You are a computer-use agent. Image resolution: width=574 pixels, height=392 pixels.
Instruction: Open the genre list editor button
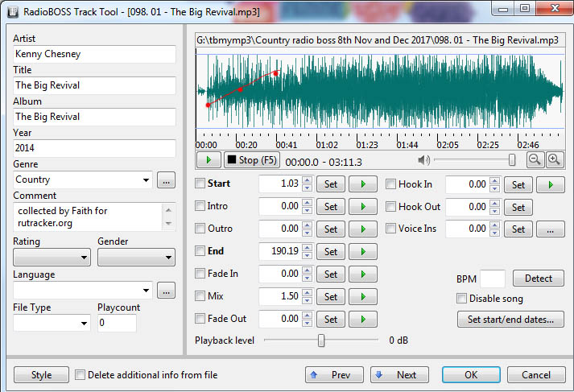click(x=166, y=180)
